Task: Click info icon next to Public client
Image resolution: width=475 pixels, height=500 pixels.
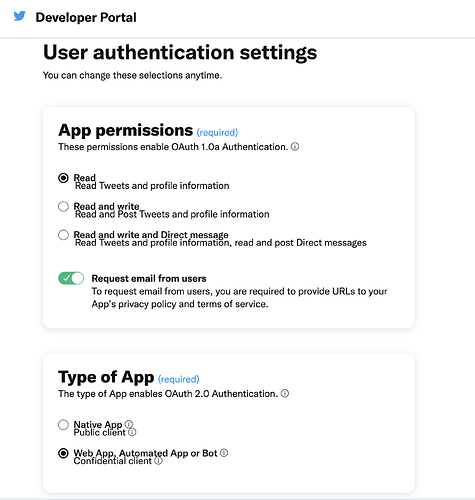Action: point(132,432)
